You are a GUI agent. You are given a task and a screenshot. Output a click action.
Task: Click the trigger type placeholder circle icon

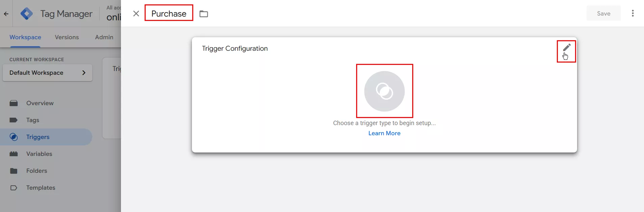384,91
